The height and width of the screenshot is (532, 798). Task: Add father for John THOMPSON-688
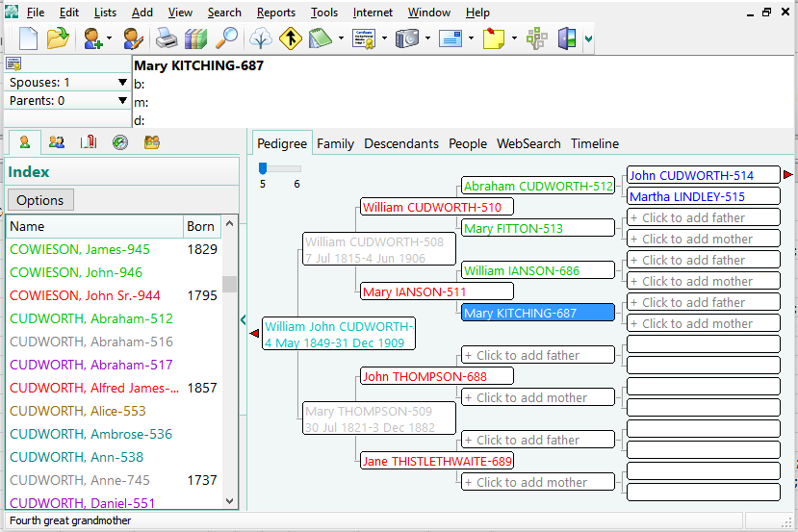tap(538, 355)
